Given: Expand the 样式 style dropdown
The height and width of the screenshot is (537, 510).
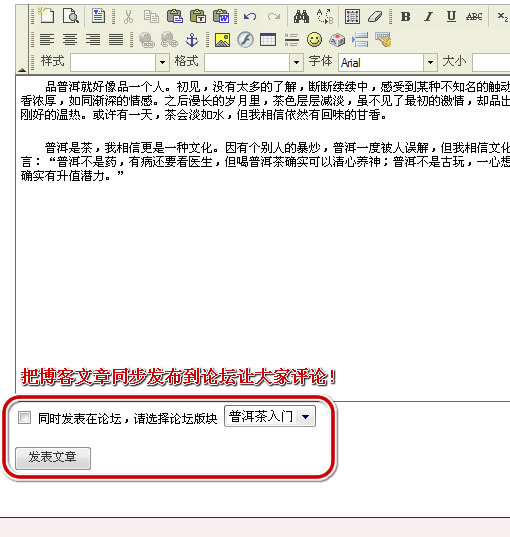Looking at the screenshot, I should [x=162, y=62].
